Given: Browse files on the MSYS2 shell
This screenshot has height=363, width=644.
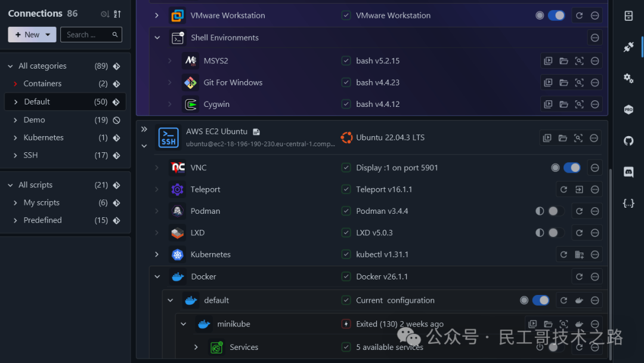Looking at the screenshot, I should pos(563,60).
